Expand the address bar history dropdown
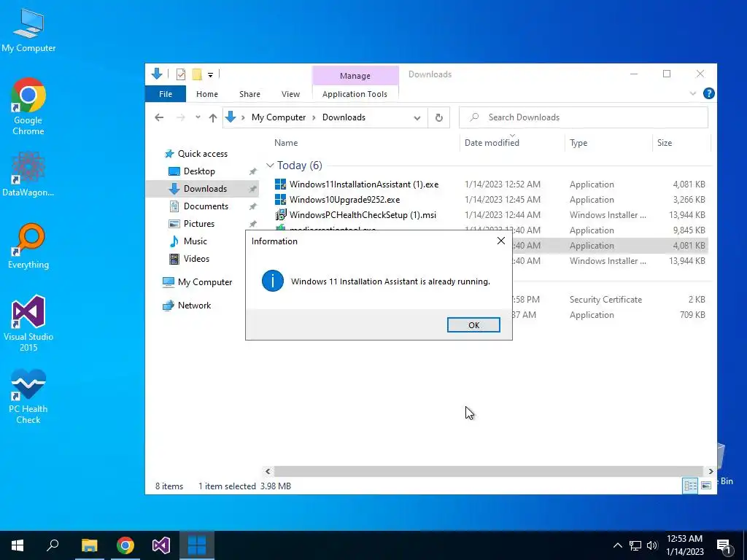The image size is (747, 560). tap(417, 117)
